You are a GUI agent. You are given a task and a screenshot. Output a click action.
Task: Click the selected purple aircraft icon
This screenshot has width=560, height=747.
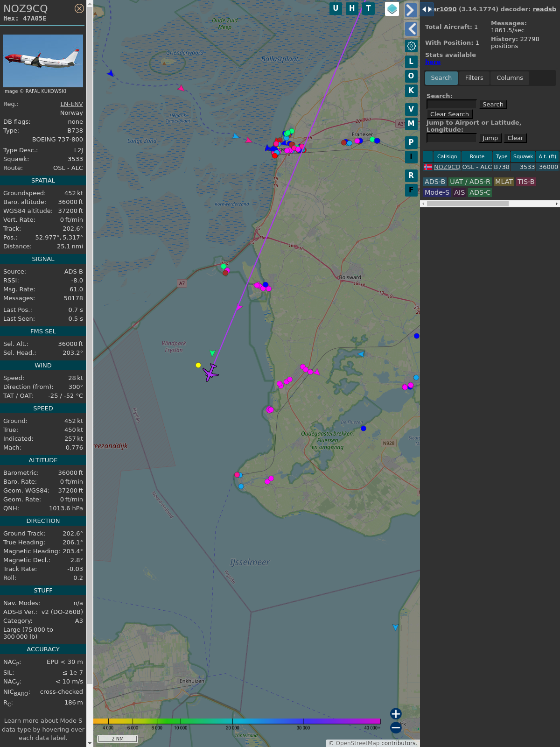210,372
